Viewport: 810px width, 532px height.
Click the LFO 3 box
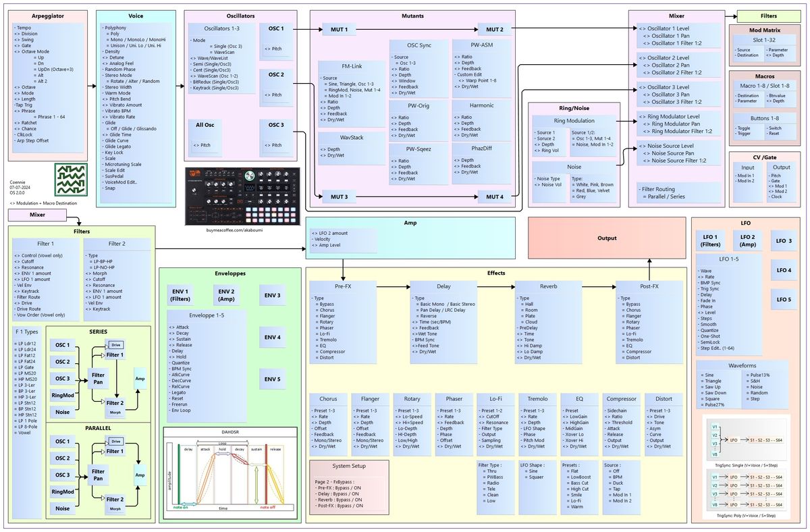(784, 241)
